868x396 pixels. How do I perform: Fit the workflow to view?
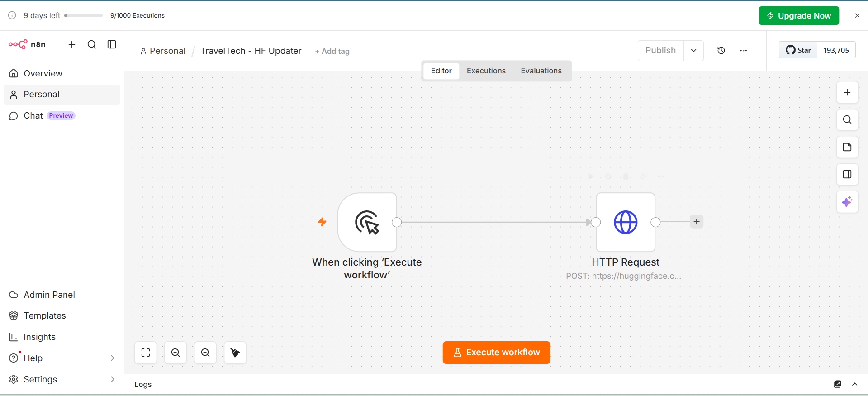click(146, 353)
